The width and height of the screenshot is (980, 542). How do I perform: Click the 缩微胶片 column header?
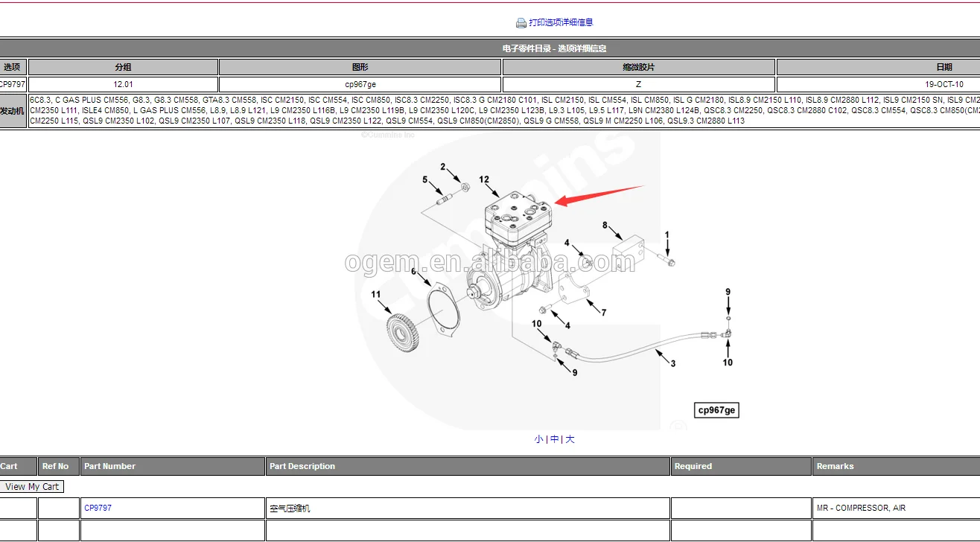(638, 67)
